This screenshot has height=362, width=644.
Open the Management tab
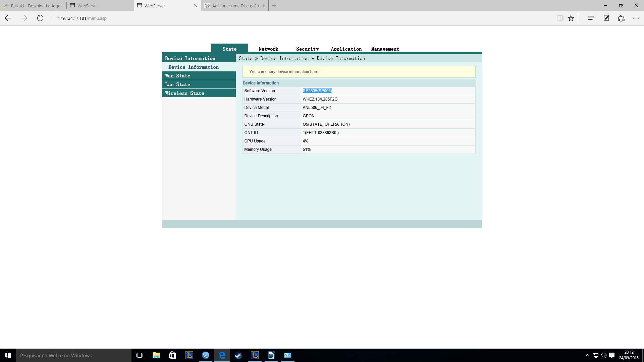click(385, 49)
